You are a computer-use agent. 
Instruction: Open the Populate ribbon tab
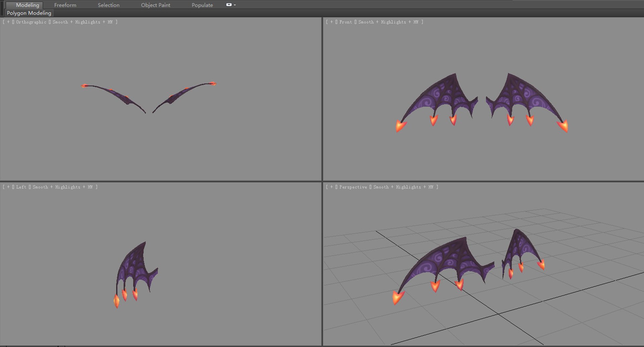[202, 5]
